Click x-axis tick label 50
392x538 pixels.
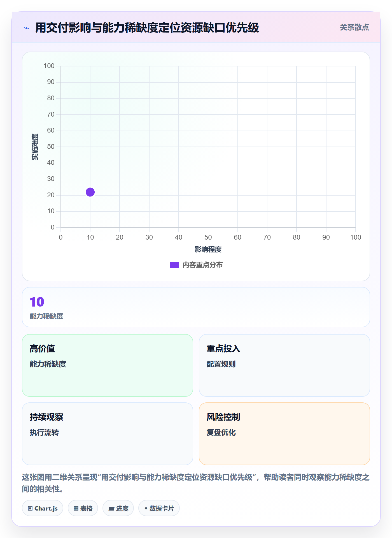pos(208,237)
